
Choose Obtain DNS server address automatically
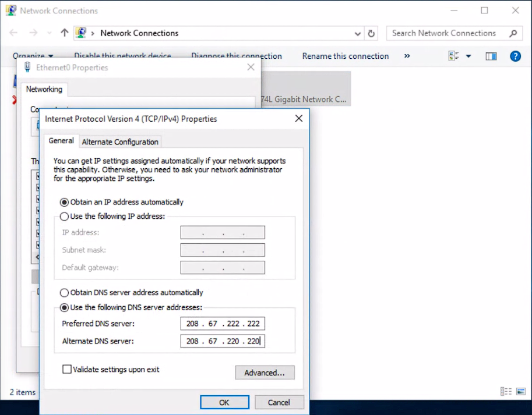click(x=64, y=293)
